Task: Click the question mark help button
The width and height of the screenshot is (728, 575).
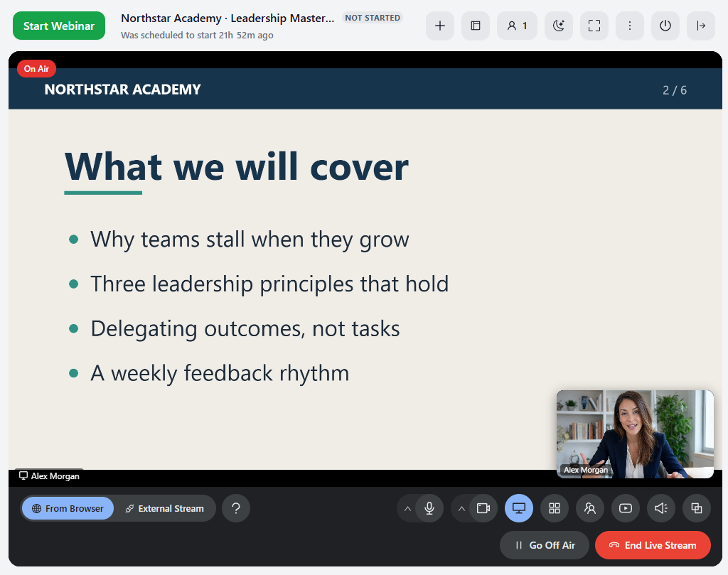Action: 236,508
